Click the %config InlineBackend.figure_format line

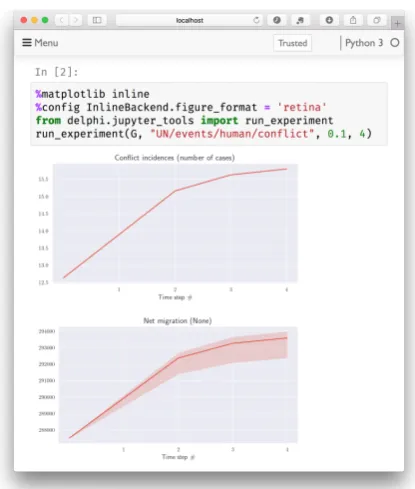pyautogui.click(x=181, y=107)
